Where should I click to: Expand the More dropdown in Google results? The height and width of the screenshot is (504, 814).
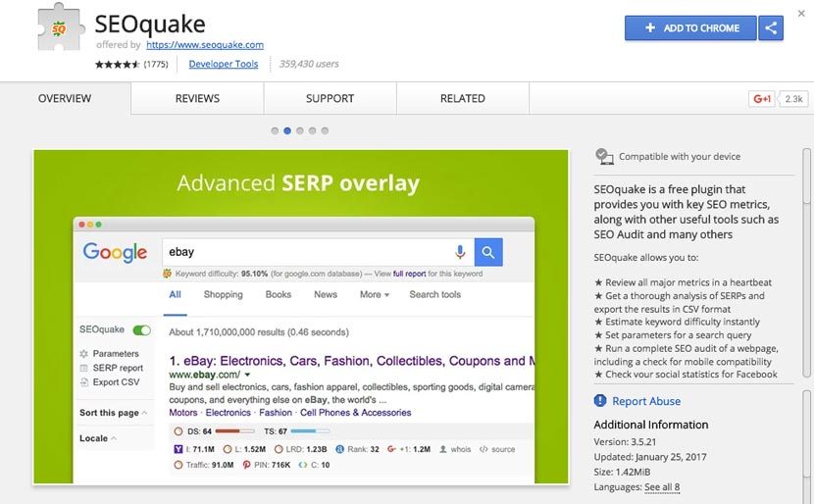(x=375, y=295)
